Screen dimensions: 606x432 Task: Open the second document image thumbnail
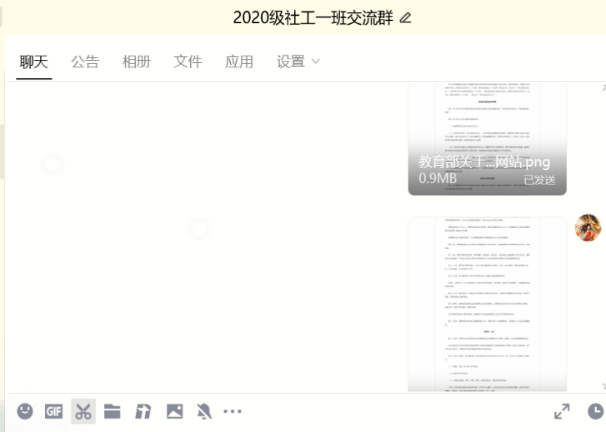[487, 304]
